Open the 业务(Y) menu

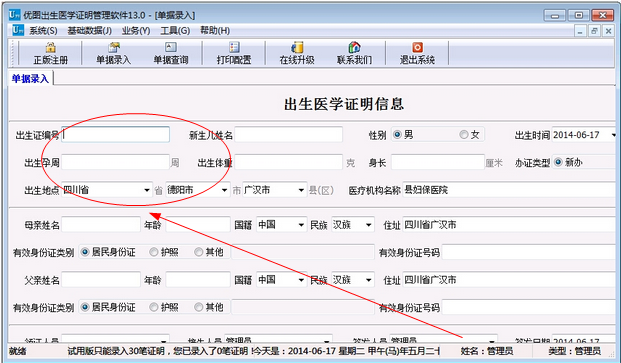[x=136, y=31]
